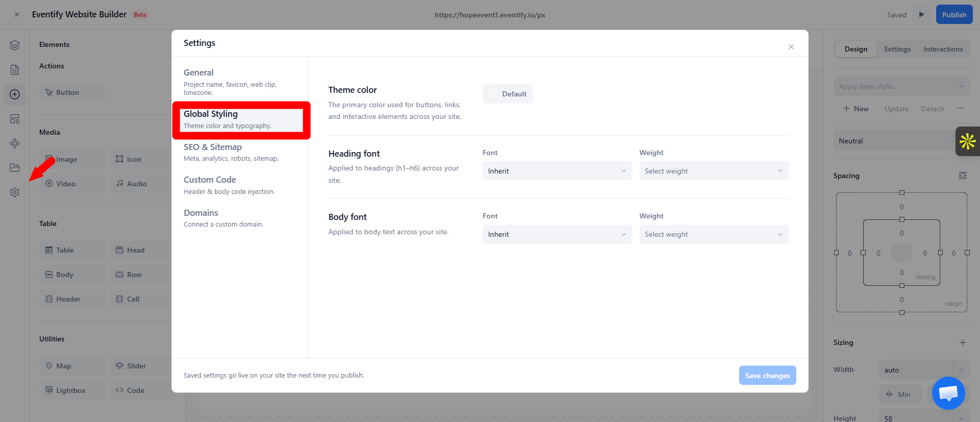The image size is (980, 422).
Task: Select the Add Elements plus icon
Action: pyautogui.click(x=15, y=94)
